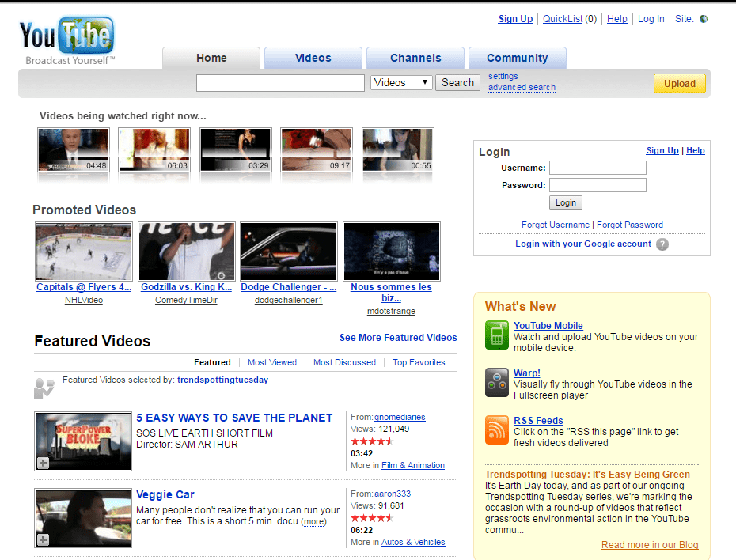Screen dimensions: 736x560
Task: Add Veggie Car video to QuickList
Action: coord(44,540)
